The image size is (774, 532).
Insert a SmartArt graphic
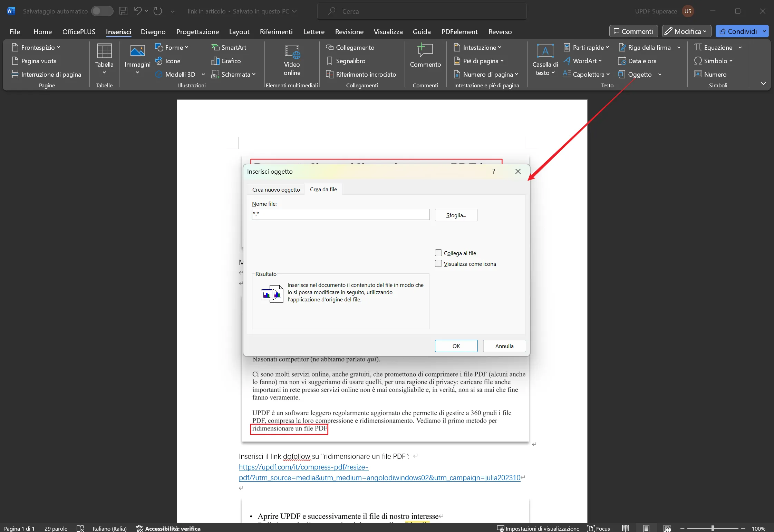[229, 47]
